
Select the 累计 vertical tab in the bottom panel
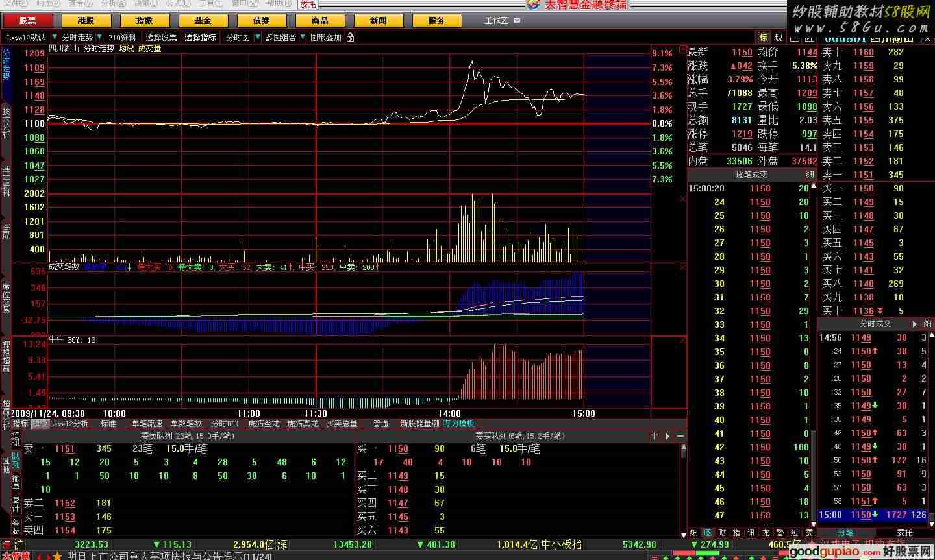coord(16,505)
